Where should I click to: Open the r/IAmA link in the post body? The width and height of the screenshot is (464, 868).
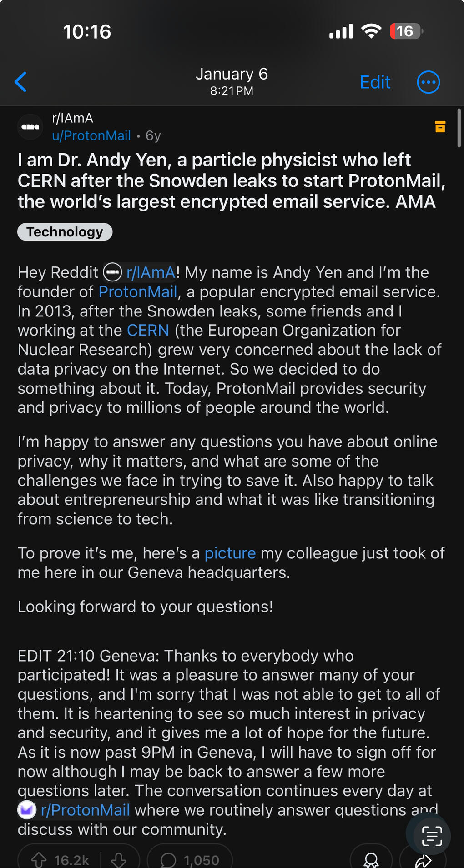coord(151,272)
